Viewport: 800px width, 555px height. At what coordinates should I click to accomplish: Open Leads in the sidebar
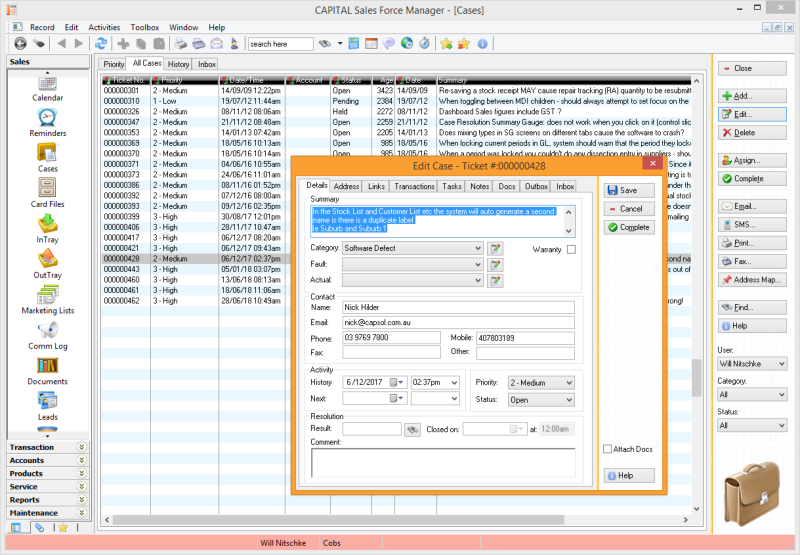click(x=47, y=407)
